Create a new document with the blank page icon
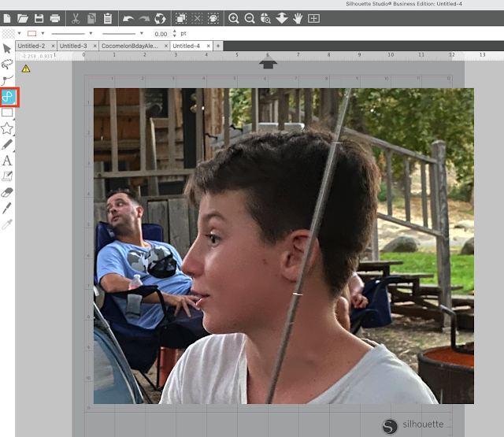 pyautogui.click(x=7, y=18)
